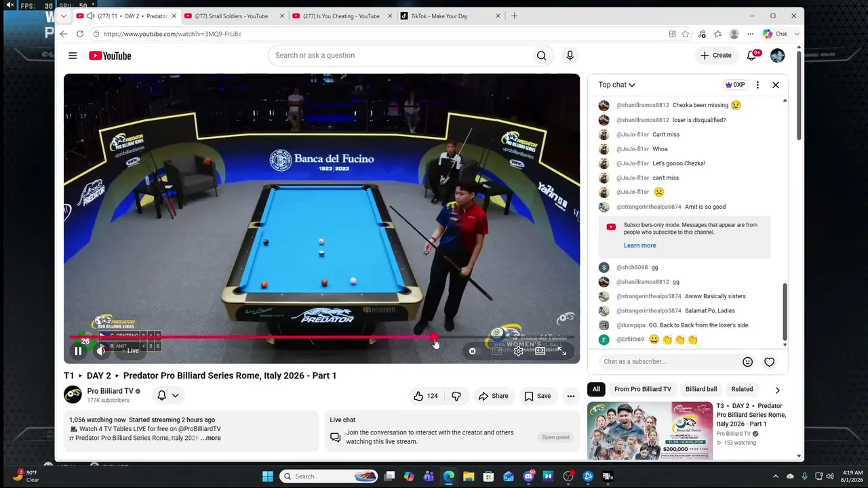Open the Pro Billiard TV channel name
The height and width of the screenshot is (488, 868).
click(x=110, y=391)
